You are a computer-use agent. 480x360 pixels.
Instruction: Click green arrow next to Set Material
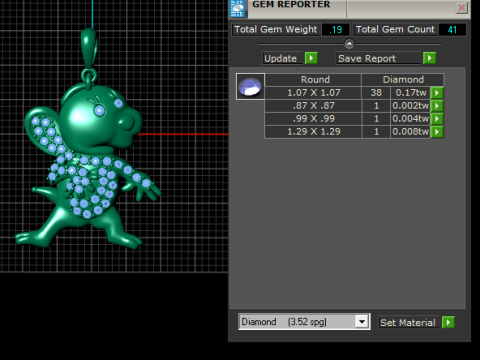pos(448,322)
